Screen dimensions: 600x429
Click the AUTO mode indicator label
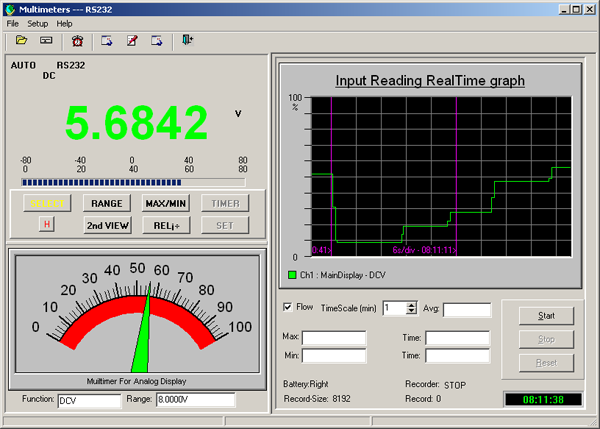[23, 65]
